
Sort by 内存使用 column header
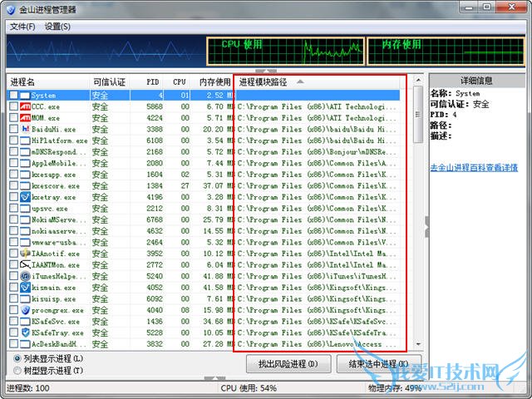[x=213, y=81]
